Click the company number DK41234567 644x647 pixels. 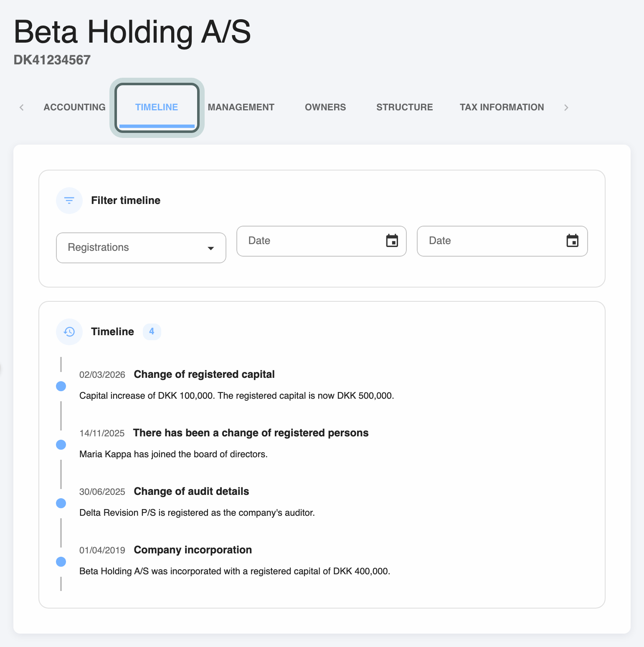tap(52, 60)
